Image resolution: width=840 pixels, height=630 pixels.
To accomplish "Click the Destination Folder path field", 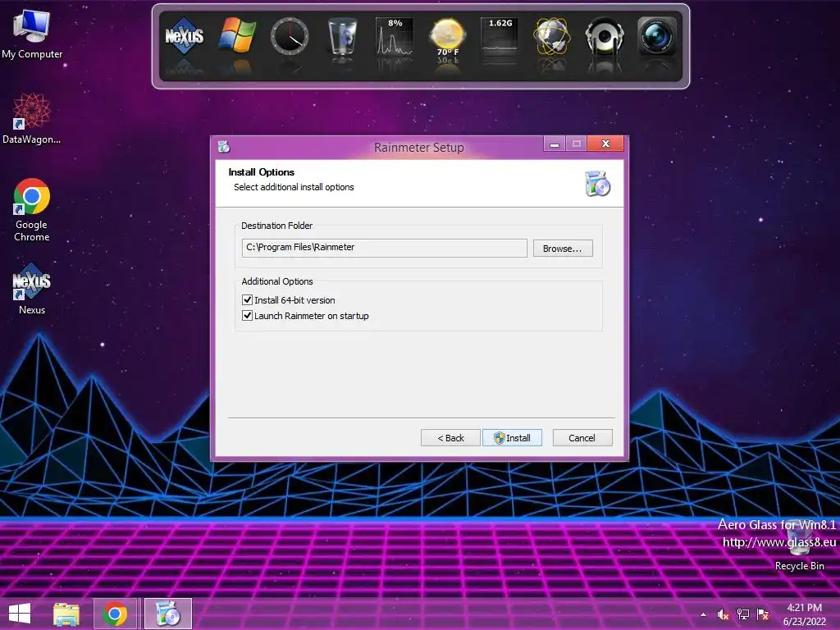I will [x=384, y=248].
